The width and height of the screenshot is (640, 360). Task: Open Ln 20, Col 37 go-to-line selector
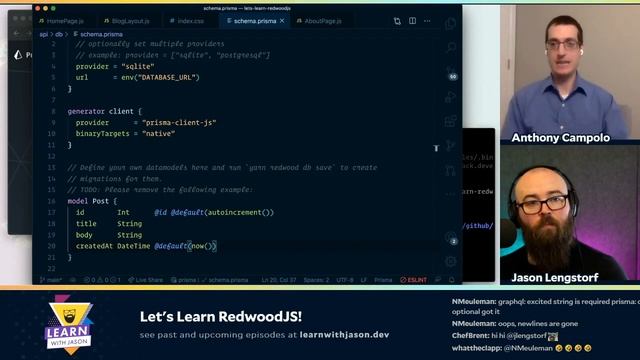279,280
